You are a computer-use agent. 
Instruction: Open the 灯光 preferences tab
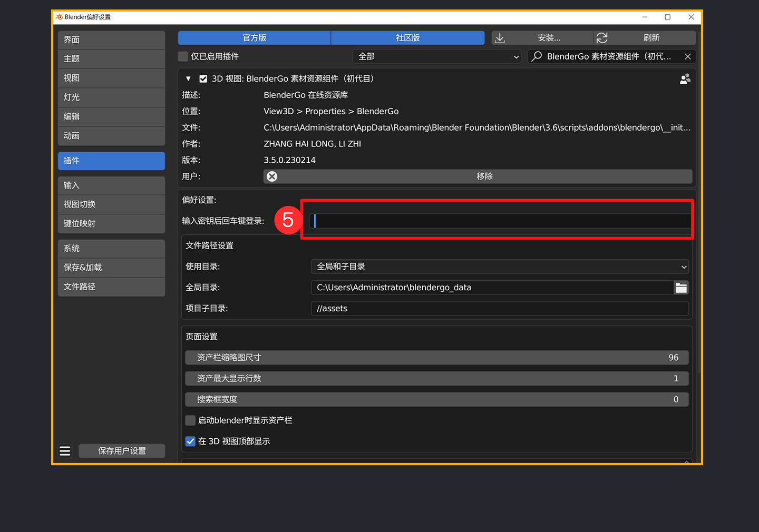[x=111, y=97]
